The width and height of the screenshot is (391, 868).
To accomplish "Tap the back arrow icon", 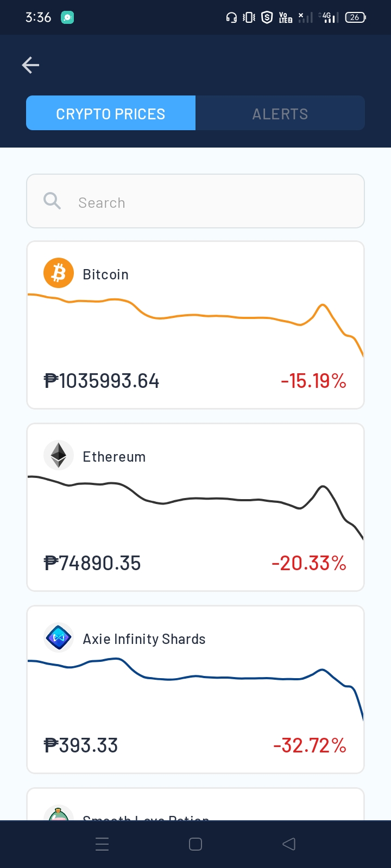I will [30, 65].
